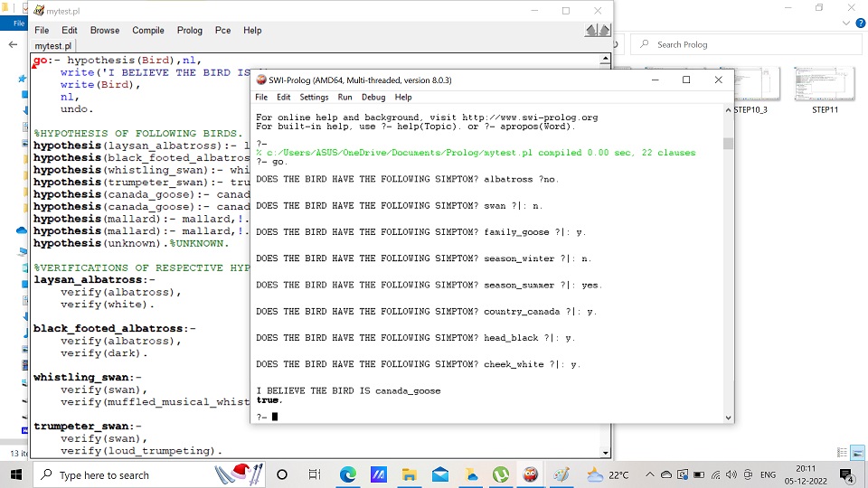
Task: Click 'I BELIEVE THE BIRD IS canada_goose' output
Action: tap(348, 390)
